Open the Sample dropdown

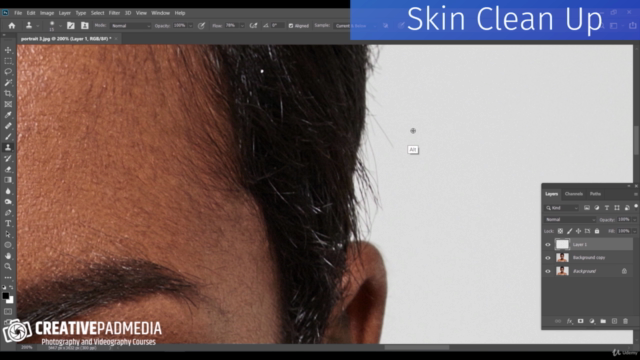coord(354,26)
